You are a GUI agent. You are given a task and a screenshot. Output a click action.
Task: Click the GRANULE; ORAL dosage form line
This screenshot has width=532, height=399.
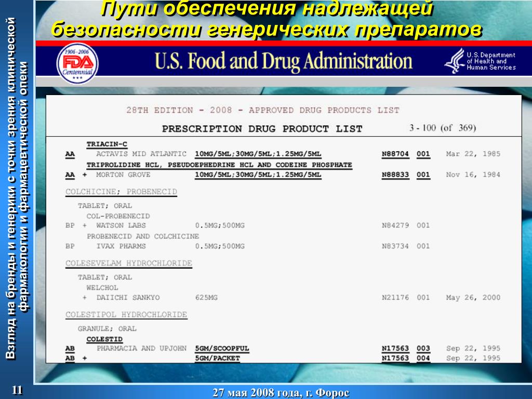pyautogui.click(x=107, y=329)
